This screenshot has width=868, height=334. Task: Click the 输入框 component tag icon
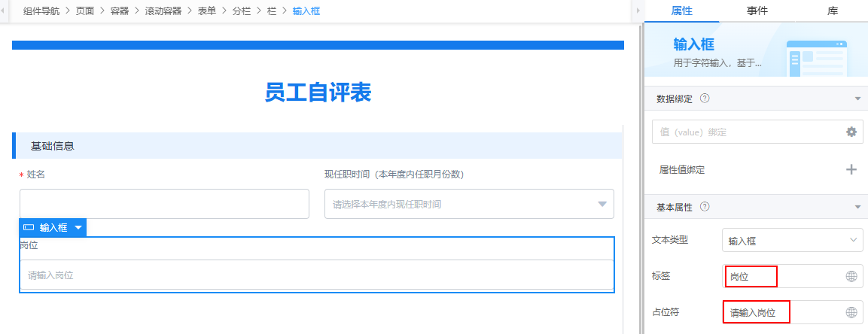[29, 227]
